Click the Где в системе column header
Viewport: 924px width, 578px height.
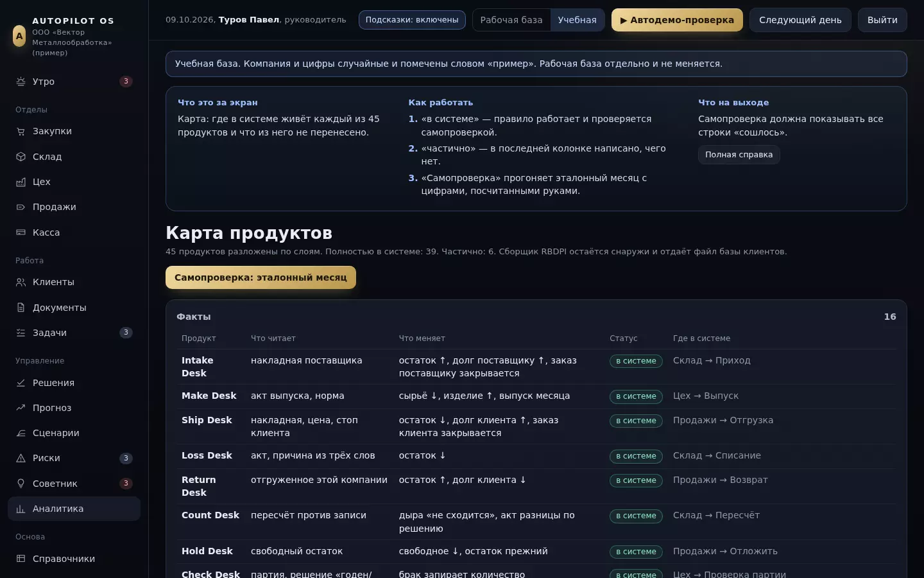[701, 338]
